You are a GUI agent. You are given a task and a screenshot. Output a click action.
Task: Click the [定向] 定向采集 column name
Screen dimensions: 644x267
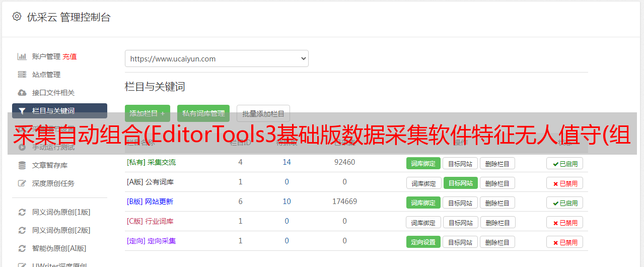pos(151,241)
